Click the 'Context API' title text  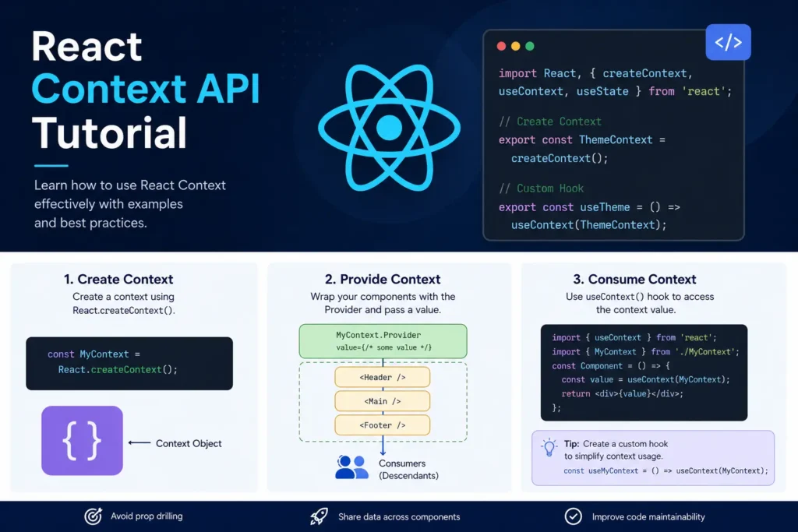[x=146, y=89]
